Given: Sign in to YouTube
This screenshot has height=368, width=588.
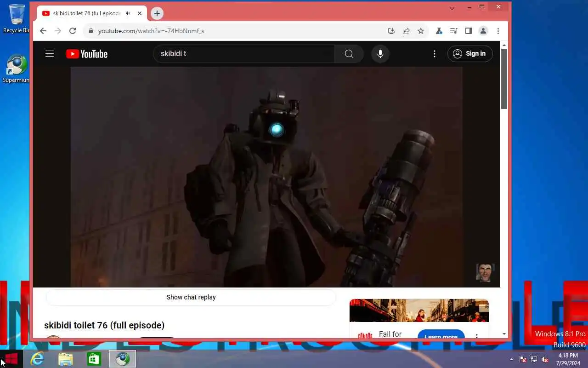Looking at the screenshot, I should 470,54.
